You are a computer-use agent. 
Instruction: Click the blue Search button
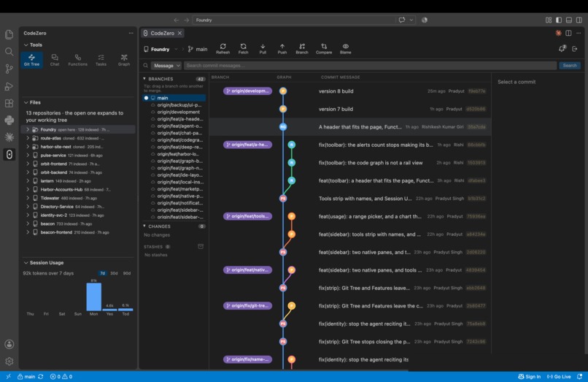click(x=570, y=65)
